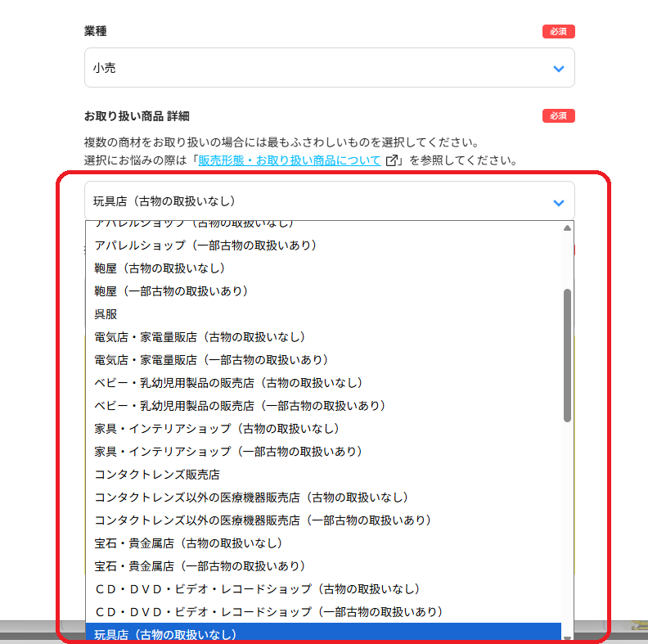Click the chevron in お取り扱い商品 dropdown
Image resolution: width=648 pixels, height=644 pixels.
[559, 202]
